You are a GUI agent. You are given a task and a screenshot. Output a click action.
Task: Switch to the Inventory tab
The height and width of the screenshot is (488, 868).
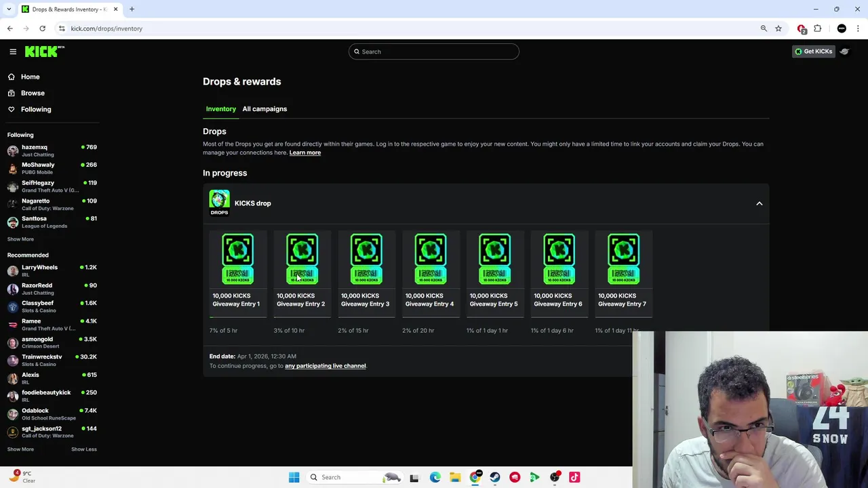tap(221, 108)
